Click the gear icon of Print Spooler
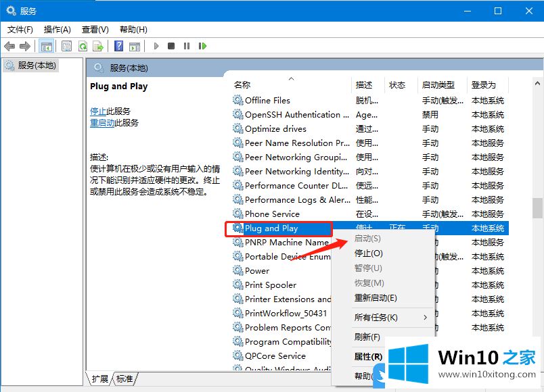544x392 pixels. pyautogui.click(x=238, y=285)
